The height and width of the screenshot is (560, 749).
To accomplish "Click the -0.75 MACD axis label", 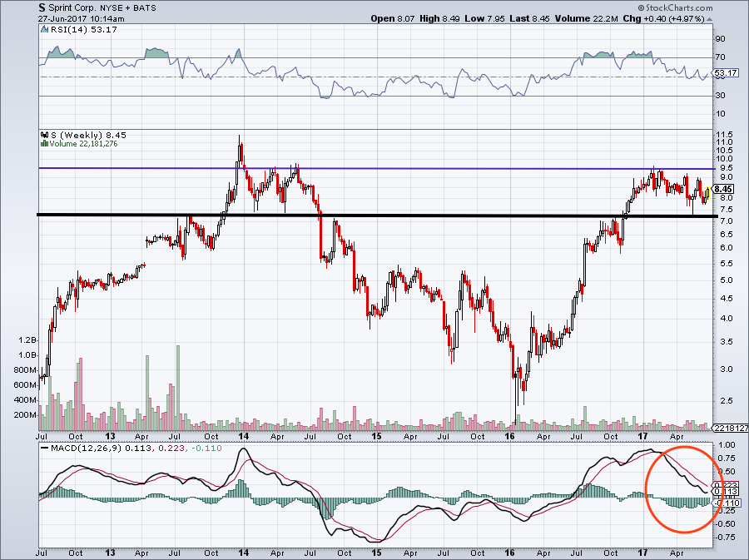I will (x=725, y=537).
